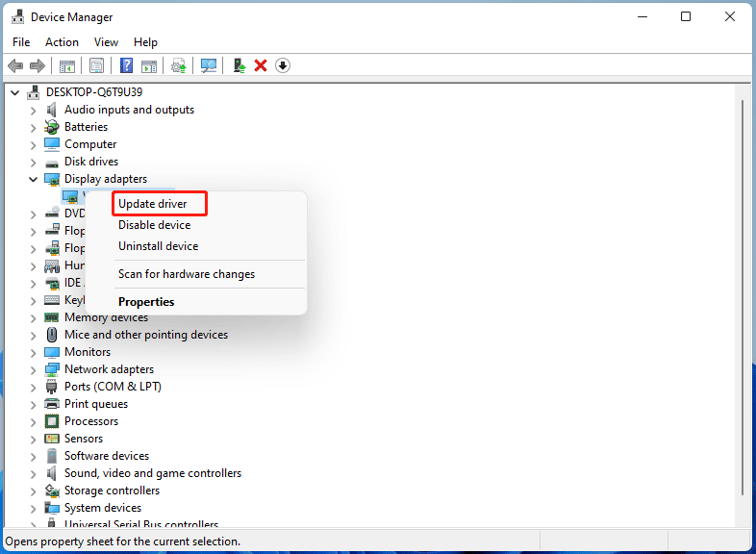This screenshot has height=554, width=756.
Task: Select the Print queues label
Action: point(96,404)
